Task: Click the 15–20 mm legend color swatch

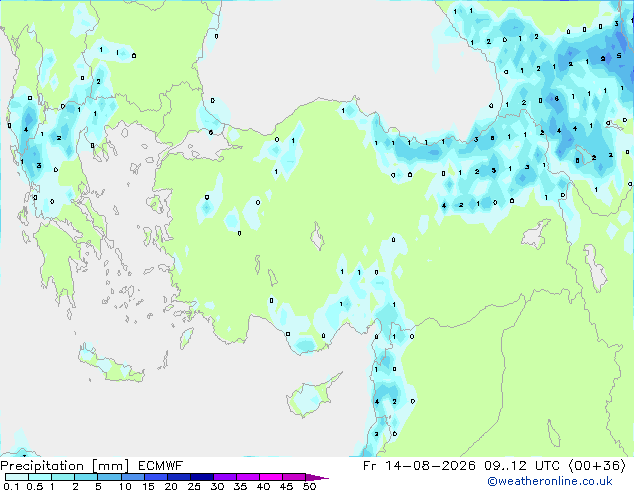Action: pos(155,477)
